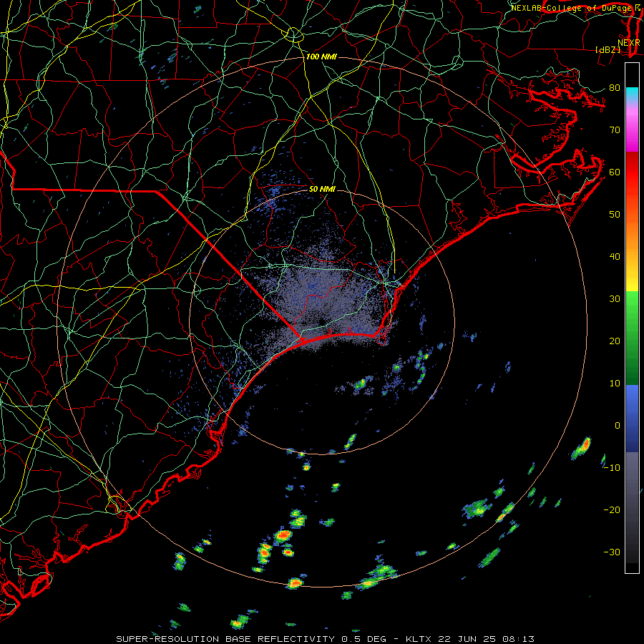This screenshot has width=644, height=644.
Task: Click the 50 NMI range ring label
Action: [x=322, y=190]
